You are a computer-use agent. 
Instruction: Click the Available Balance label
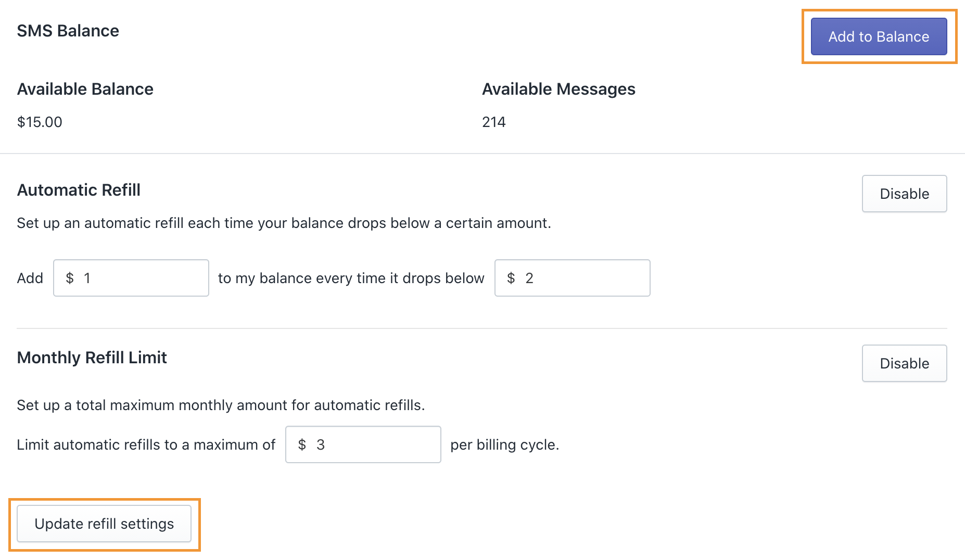(x=85, y=89)
